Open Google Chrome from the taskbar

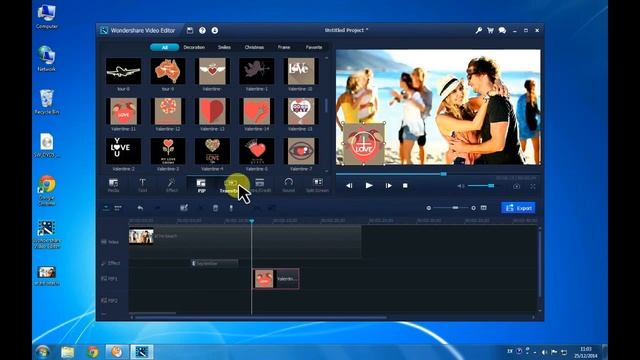coord(93,351)
